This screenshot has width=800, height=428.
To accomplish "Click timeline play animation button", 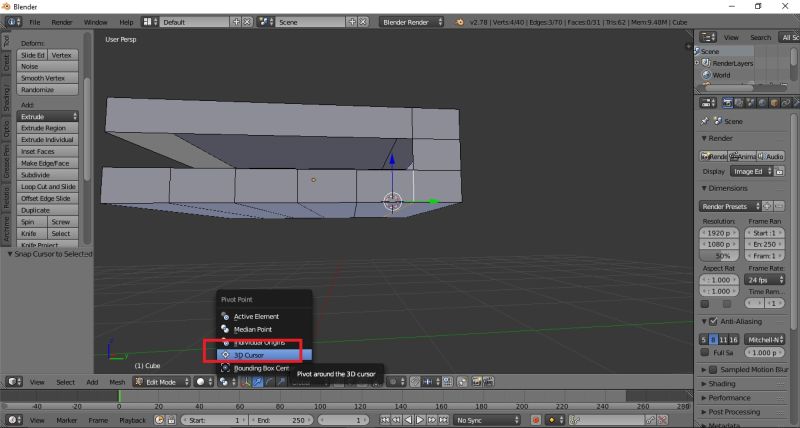I will tap(419, 420).
